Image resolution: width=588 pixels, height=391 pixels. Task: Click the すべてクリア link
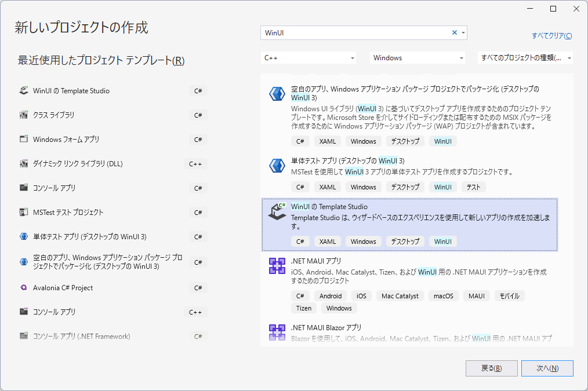click(551, 35)
